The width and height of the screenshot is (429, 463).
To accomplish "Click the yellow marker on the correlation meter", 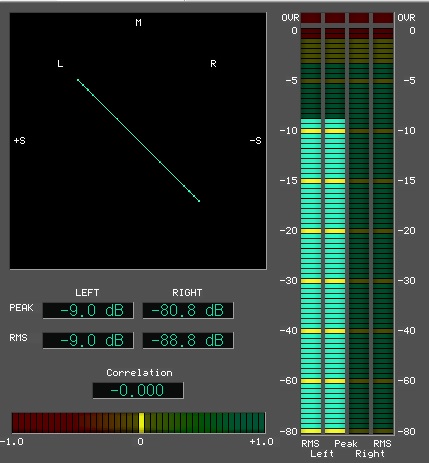I will [141, 423].
